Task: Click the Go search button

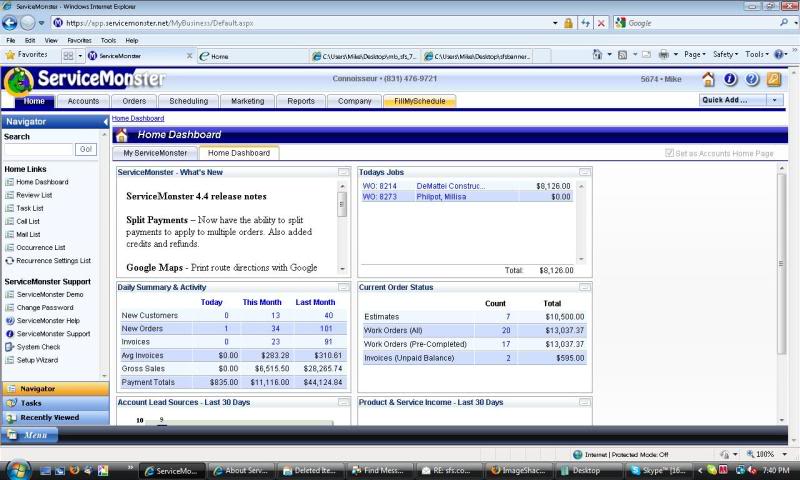Action: [x=87, y=149]
